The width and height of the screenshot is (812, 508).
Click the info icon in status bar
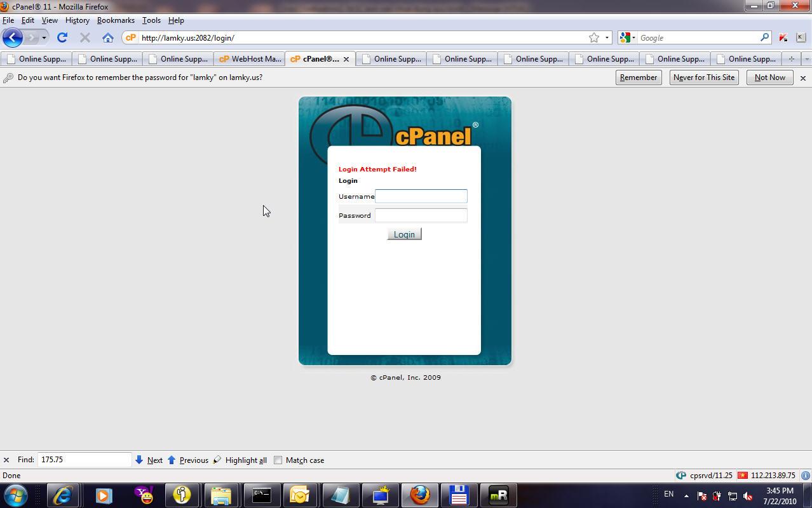805,475
